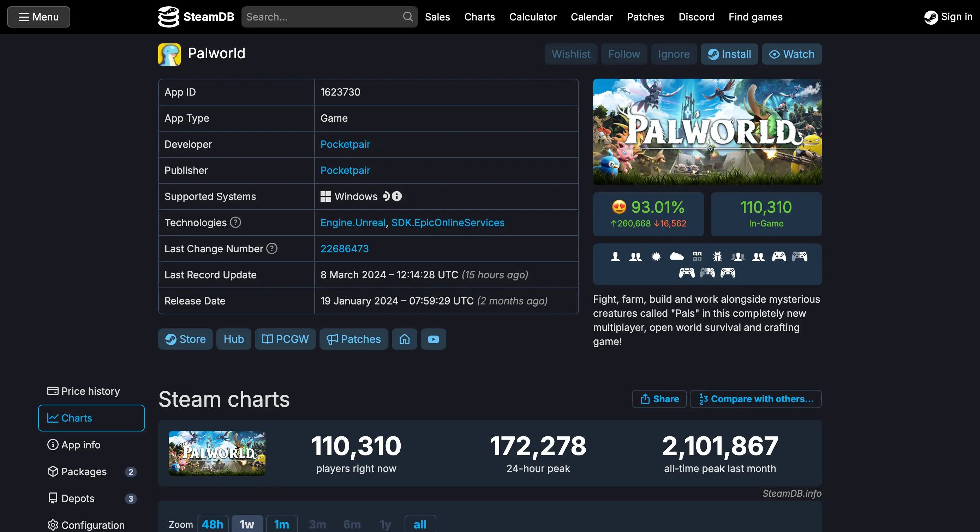Click the 2,101,867 all-time peak figure

(x=720, y=446)
